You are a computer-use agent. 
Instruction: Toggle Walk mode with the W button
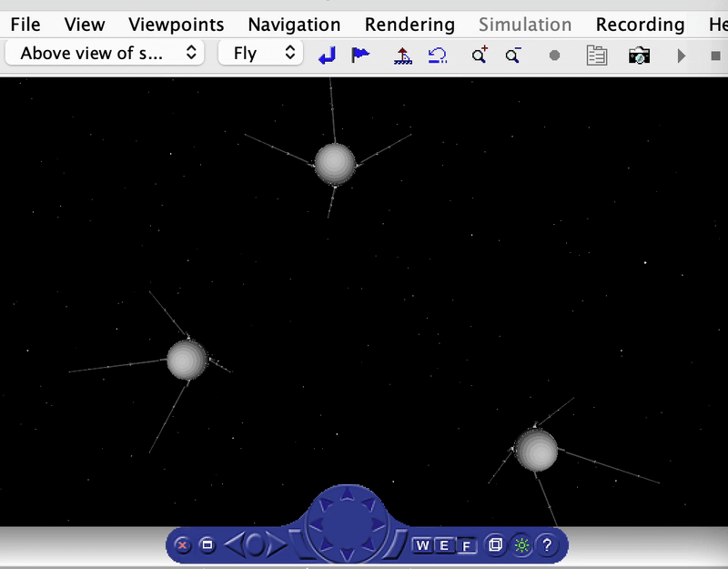[x=423, y=545]
